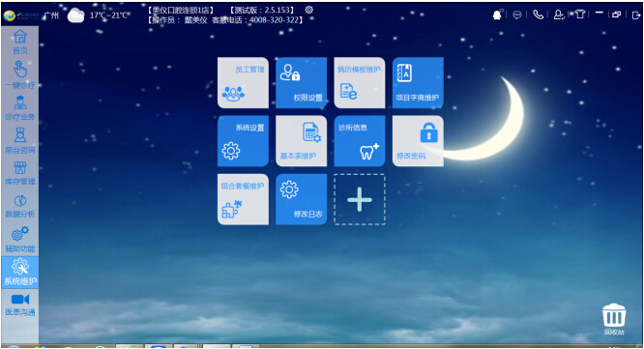Restore the window with the restore button
Screen dimensions: 644x349
(x=617, y=15)
